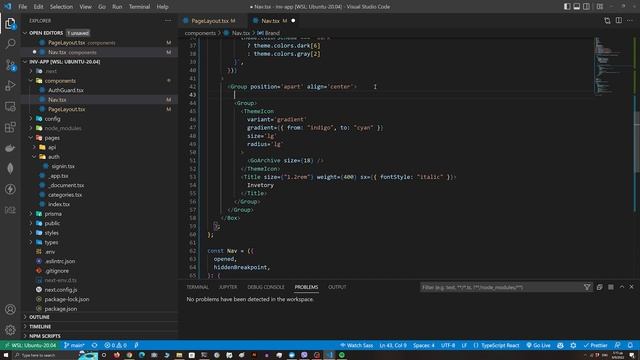640x360 pixels.
Task: Open customize layout icon in title bar
Action: (600, 7)
